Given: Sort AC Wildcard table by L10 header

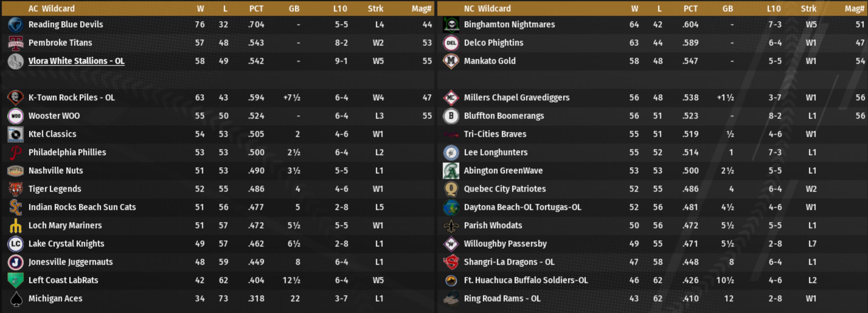Looking at the screenshot, I should click(340, 9).
